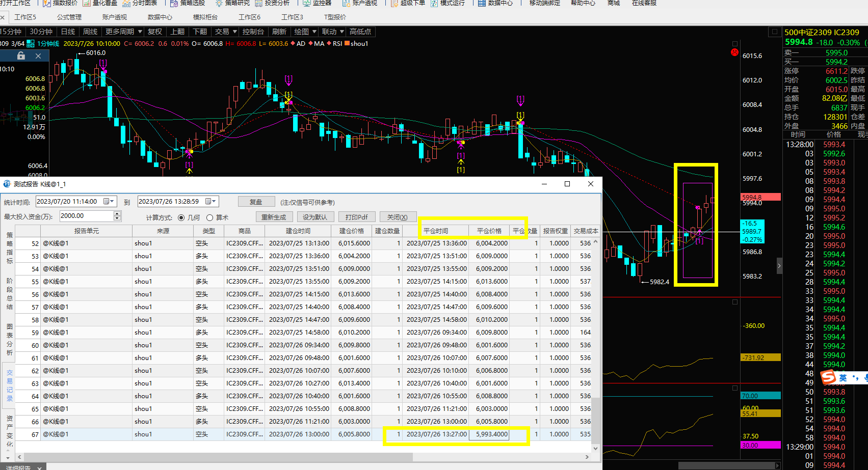
Task: Switch the chart to 日线 period
Action: coord(68,32)
